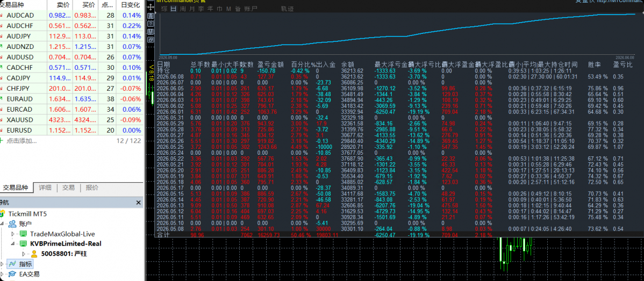Open the M tab in MTCommander
This screenshot has width=644, height=281.
(x=229, y=9)
